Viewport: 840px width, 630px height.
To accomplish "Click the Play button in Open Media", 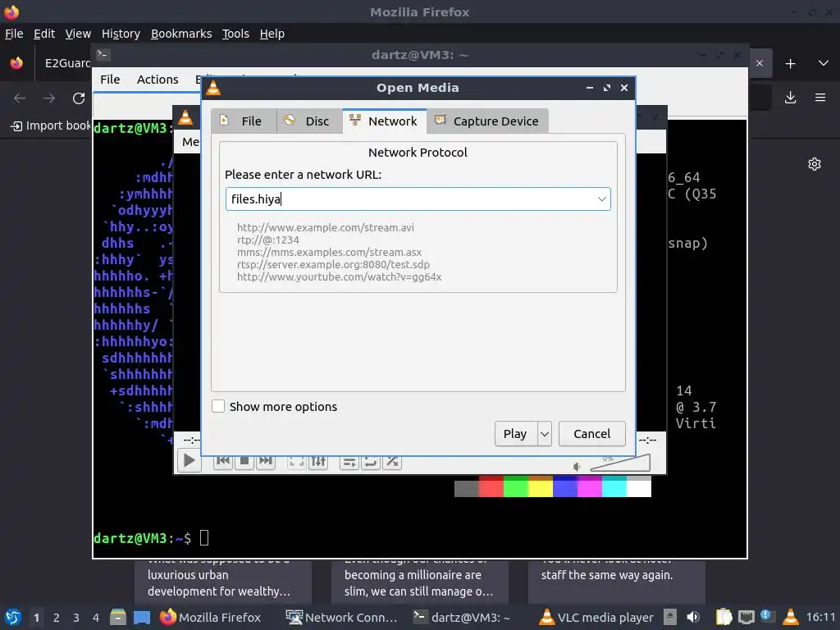I will tap(515, 433).
